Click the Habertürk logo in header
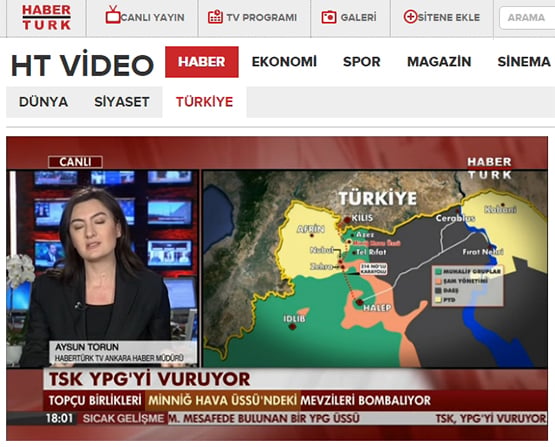This screenshot has height=447, width=555. click(x=46, y=17)
